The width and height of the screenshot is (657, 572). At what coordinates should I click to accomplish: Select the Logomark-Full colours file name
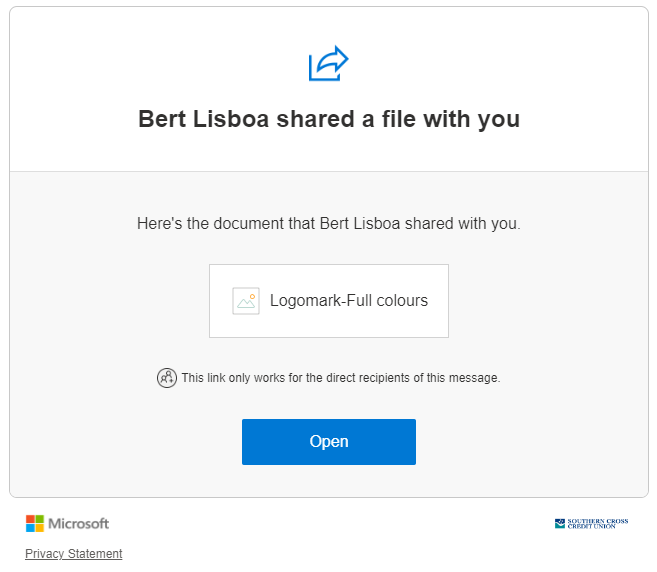349,301
